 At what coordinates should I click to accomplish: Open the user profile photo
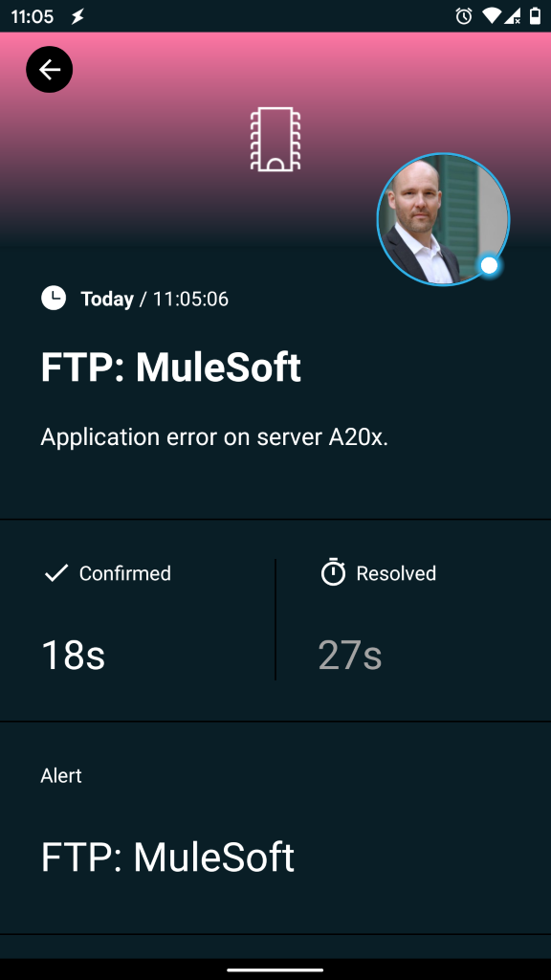(444, 219)
